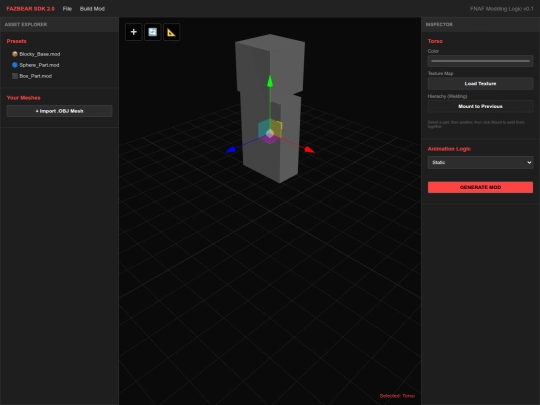Choose the scale ruler tool button
This screenshot has width=540, height=405.
tap(171, 32)
